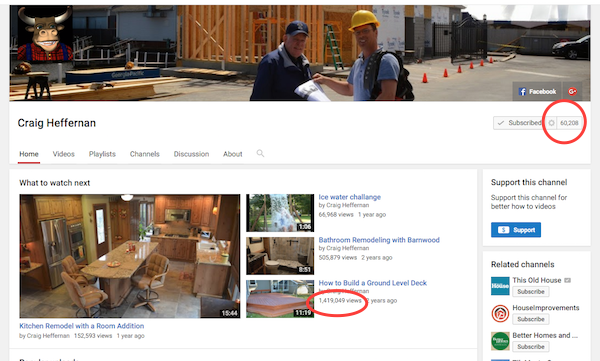This screenshot has width=600, height=361.
Task: Open the Facebook link on the banner
Action: click(537, 91)
